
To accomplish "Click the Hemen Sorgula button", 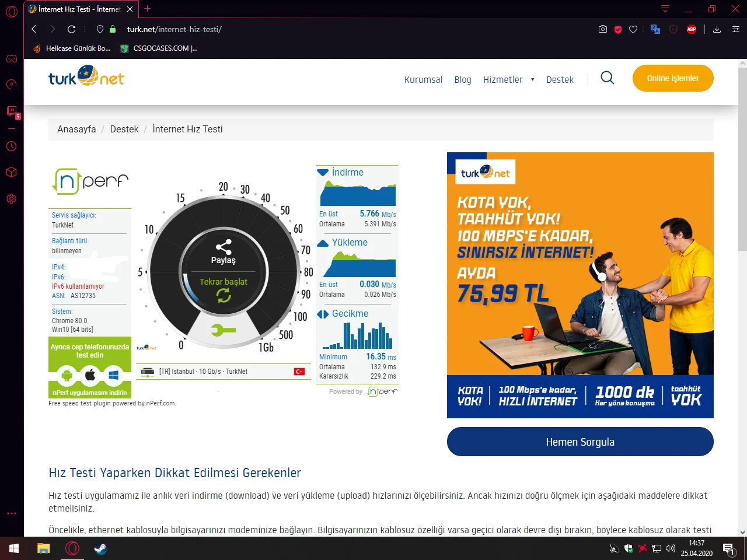I will 580,442.
